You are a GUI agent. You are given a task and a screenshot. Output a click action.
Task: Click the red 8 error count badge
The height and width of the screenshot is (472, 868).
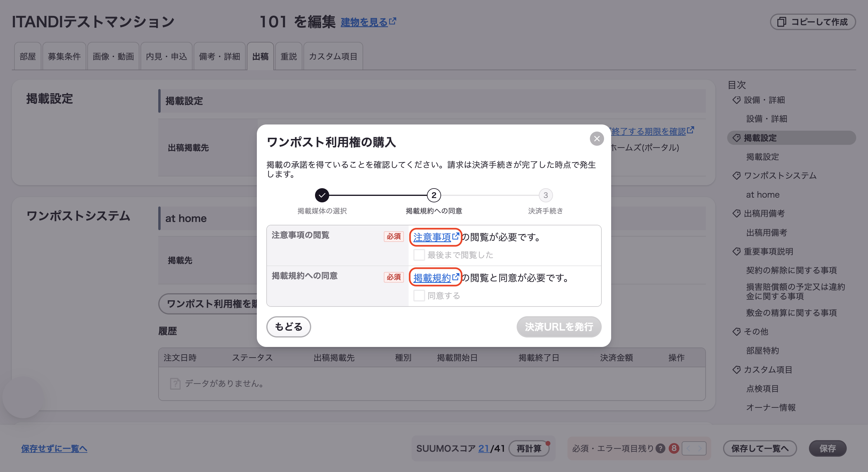(673, 448)
